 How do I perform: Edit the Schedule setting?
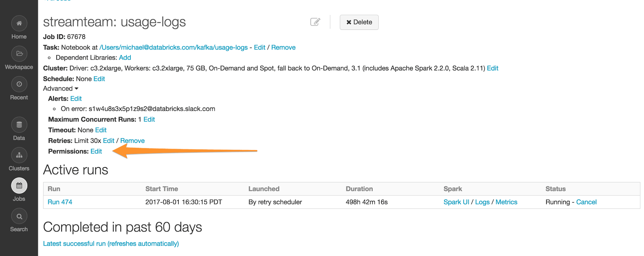coord(99,79)
